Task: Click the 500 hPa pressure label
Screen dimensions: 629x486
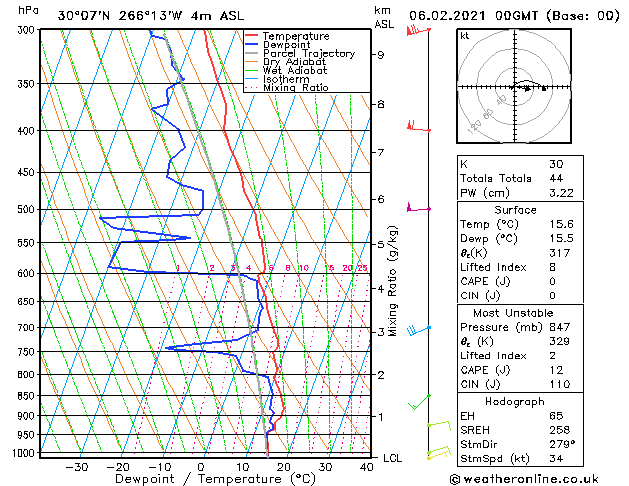Action: [28, 209]
